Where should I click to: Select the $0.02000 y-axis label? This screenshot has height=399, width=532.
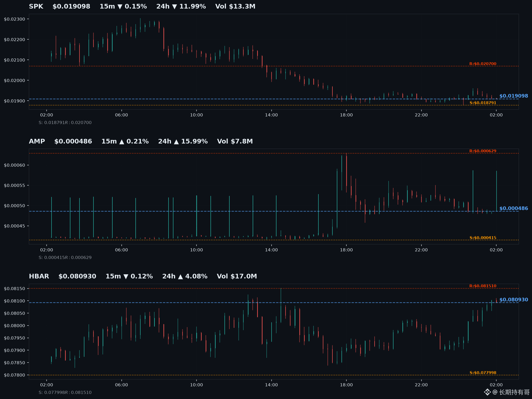[14, 80]
